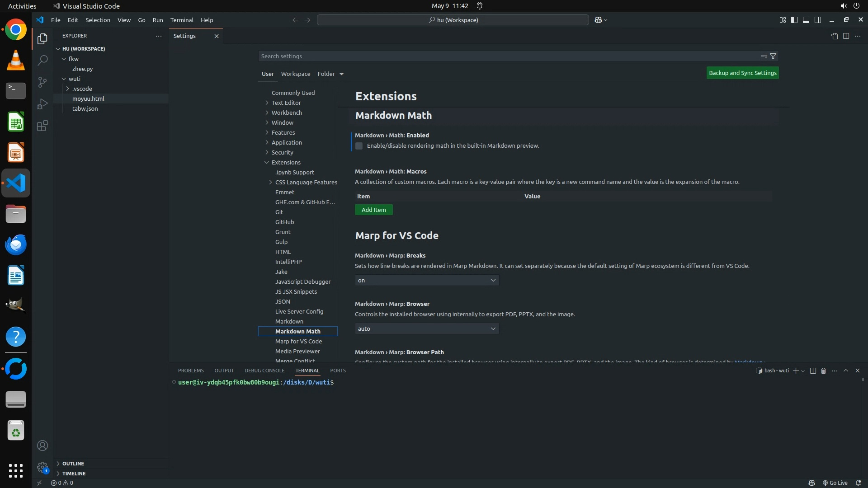Screen dimensions: 868x488
Task: Click the Add Item button
Action: (x=373, y=210)
